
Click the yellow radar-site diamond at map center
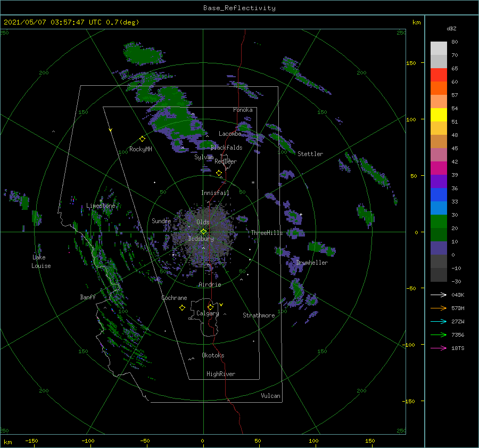(203, 232)
